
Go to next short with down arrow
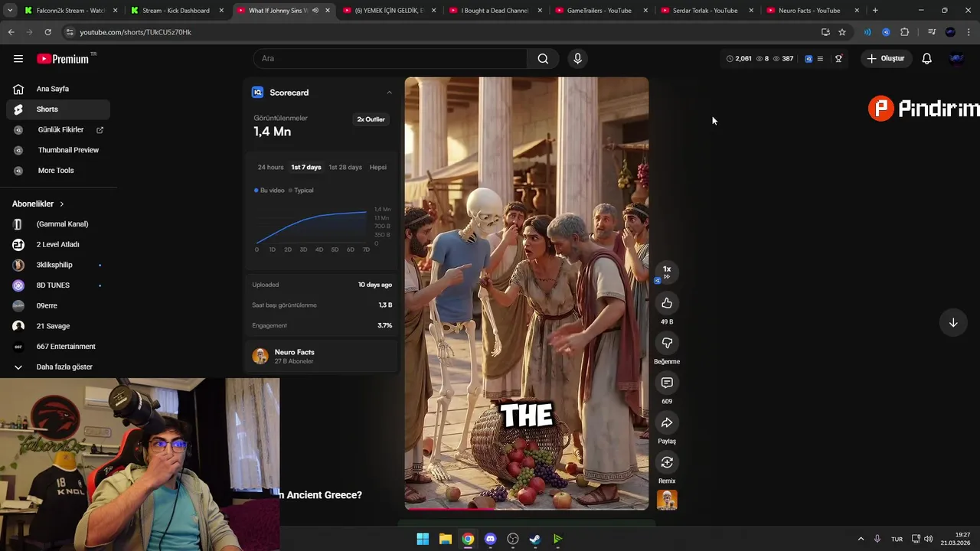pyautogui.click(x=953, y=323)
